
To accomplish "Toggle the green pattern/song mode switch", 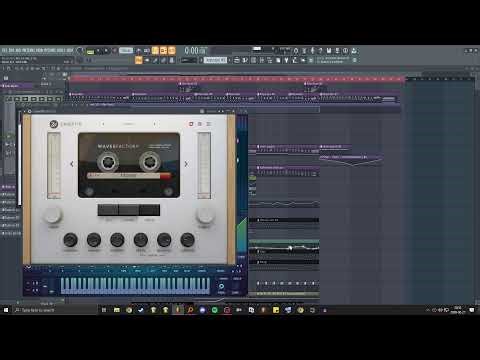I will pos(90,51).
